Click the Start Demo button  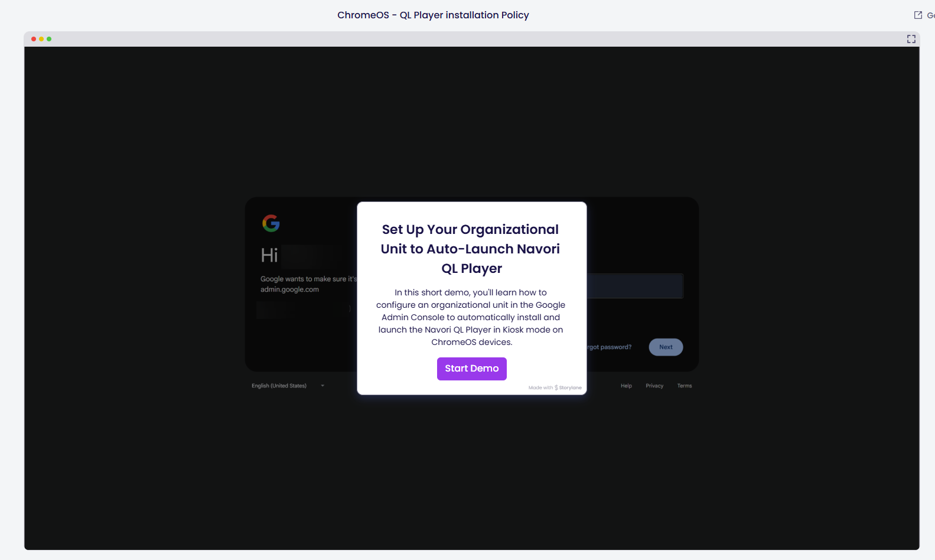[471, 369]
